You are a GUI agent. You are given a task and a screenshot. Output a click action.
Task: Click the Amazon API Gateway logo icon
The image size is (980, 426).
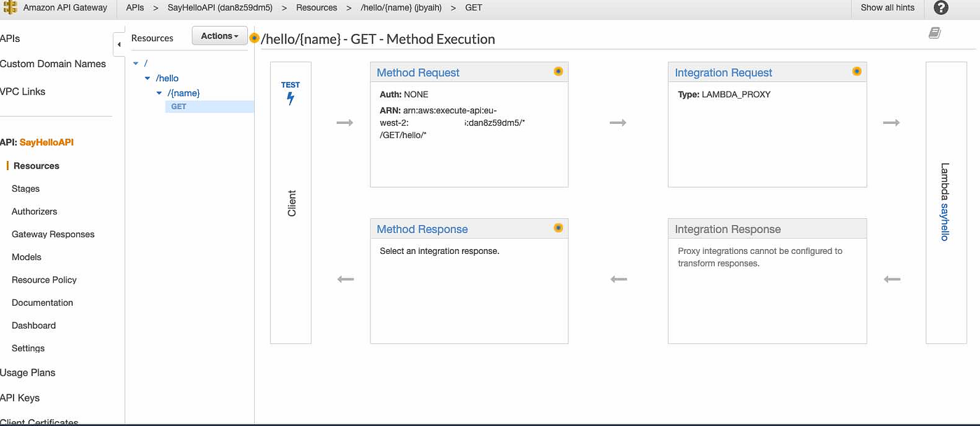[10, 8]
